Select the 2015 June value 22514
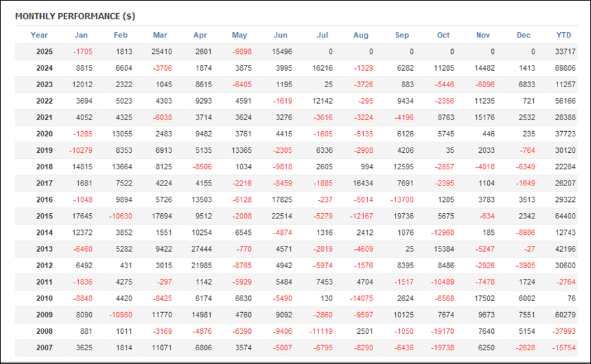This screenshot has height=364, width=591. click(x=282, y=216)
